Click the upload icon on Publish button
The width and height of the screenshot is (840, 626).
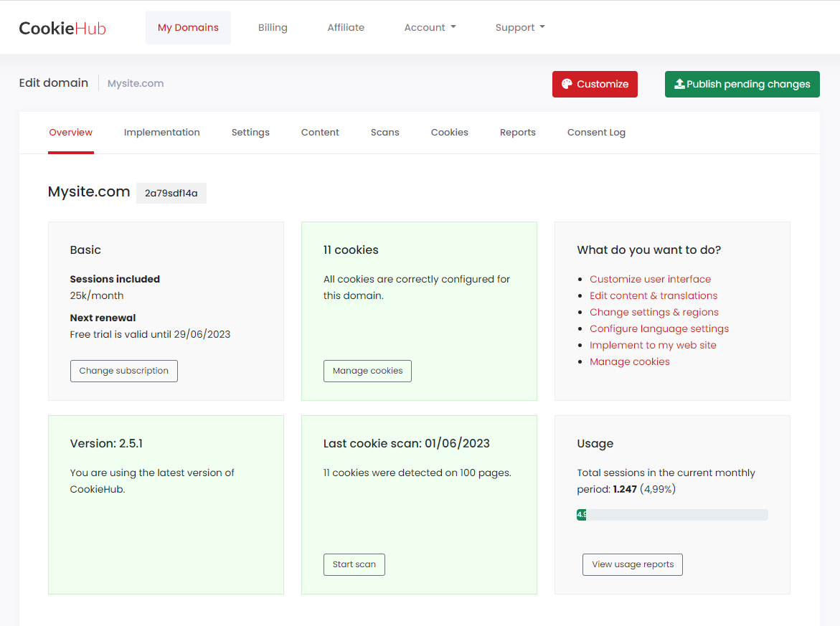(x=679, y=83)
